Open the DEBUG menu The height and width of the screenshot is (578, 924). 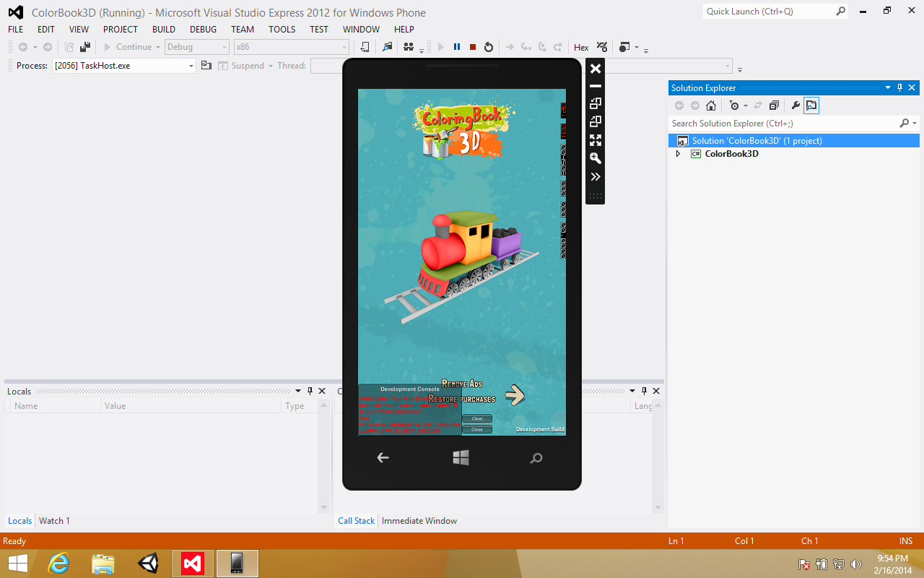pyautogui.click(x=203, y=29)
